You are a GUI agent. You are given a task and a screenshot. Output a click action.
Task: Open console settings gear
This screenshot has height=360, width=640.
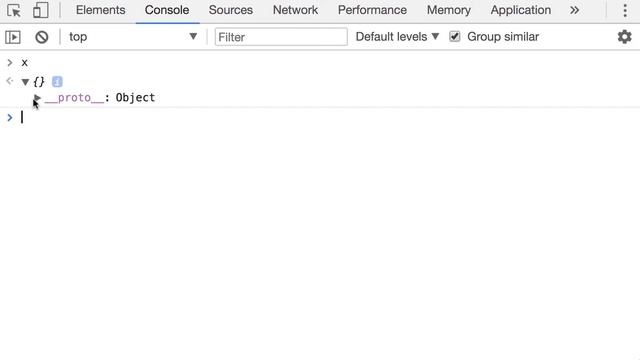point(624,37)
